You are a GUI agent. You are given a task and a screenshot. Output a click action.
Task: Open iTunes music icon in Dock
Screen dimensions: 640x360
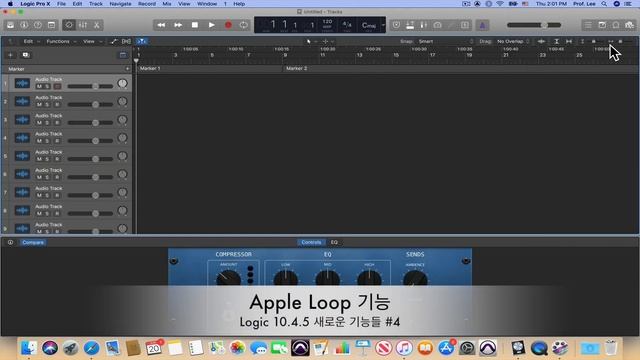point(404,348)
